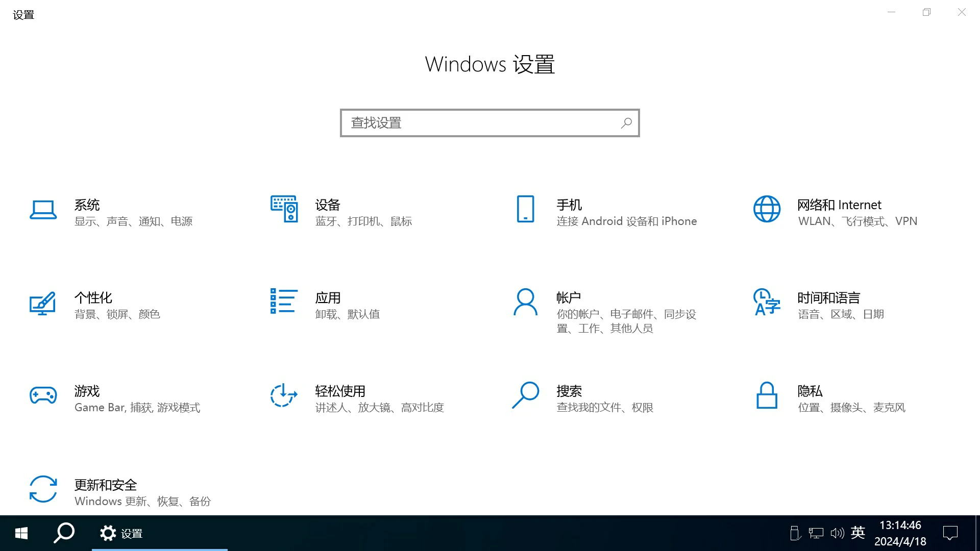This screenshot has width=980, height=551.
Task: Open the Accounts person icon
Action: pyautogui.click(x=525, y=302)
